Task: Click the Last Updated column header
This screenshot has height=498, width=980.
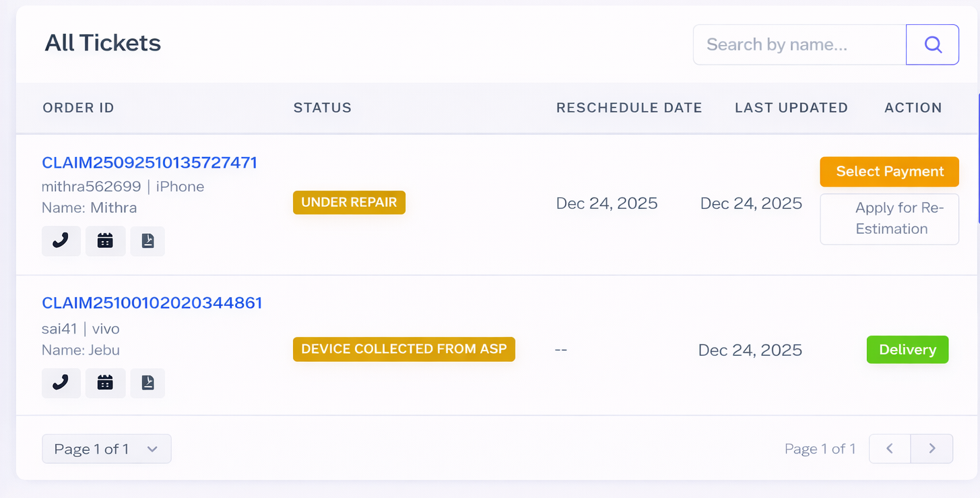Action: (x=791, y=108)
